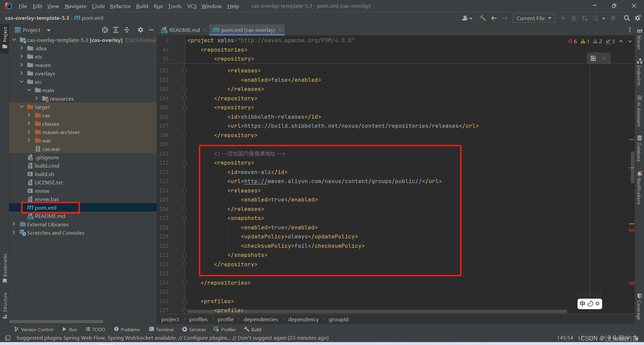This screenshot has width=644, height=345.
Task: Open the Structure side panel
Action: [x=5, y=305]
